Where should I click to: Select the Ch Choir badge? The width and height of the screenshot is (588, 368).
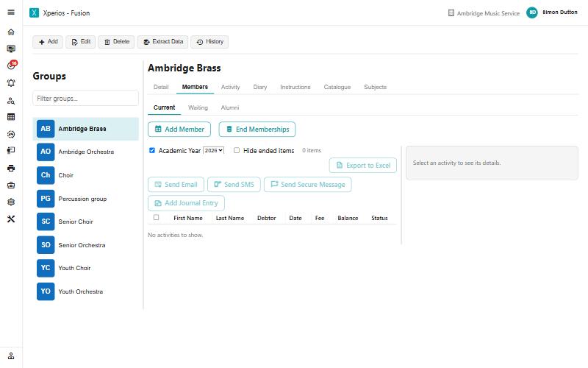click(x=46, y=175)
